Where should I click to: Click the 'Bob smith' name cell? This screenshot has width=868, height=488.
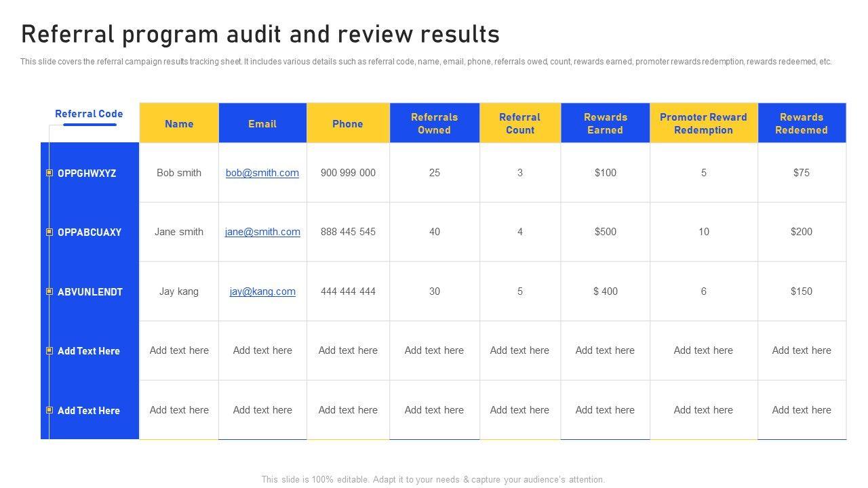pos(179,173)
